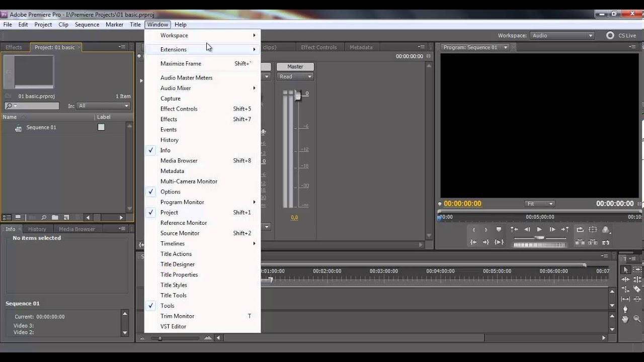644x362 pixels.
Task: Select the Rate Stretch tool
Action: (x=625, y=289)
